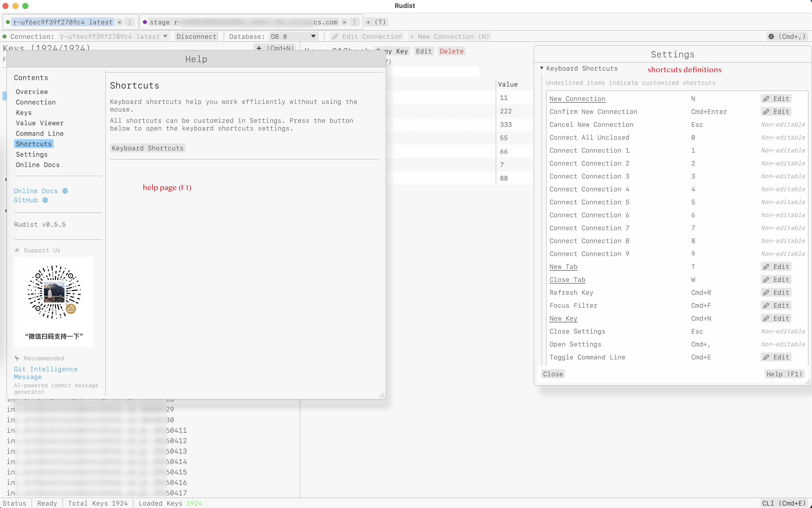Edit the Toggle Command Line shortcut
This screenshot has height=508, width=812.
[776, 357]
